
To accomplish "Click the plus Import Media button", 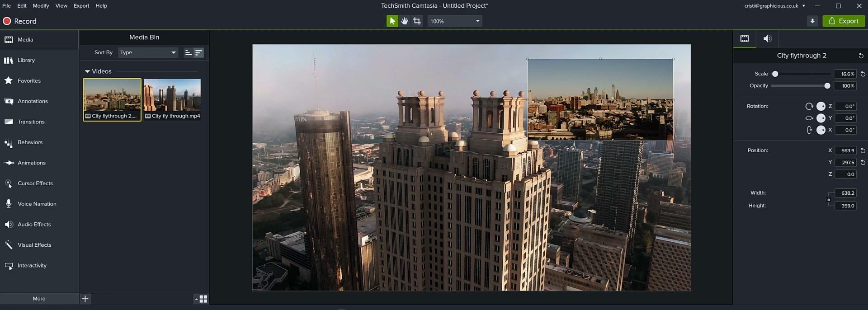I will click(85, 299).
